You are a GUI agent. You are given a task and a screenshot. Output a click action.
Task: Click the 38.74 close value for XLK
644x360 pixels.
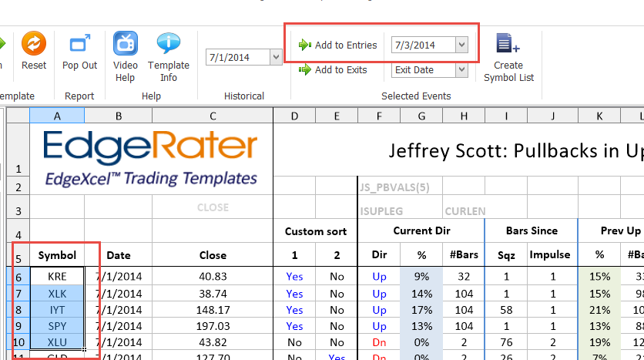click(x=213, y=294)
